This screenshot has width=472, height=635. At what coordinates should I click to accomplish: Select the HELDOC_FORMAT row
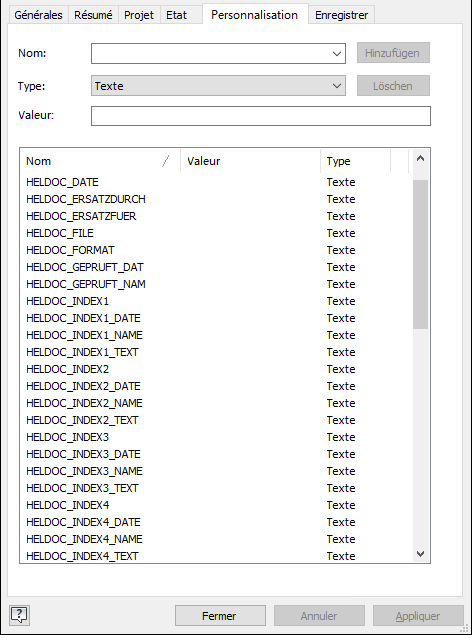pyautogui.click(x=217, y=250)
